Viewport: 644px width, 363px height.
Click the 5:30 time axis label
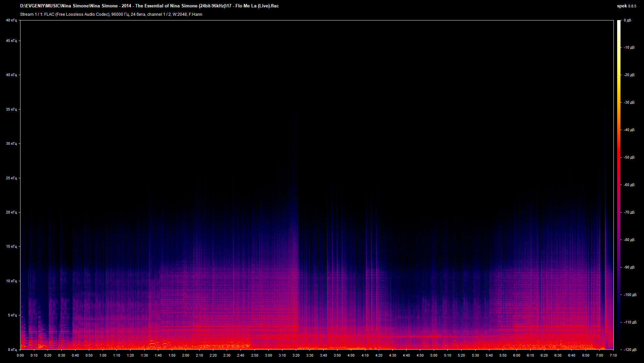475,356
